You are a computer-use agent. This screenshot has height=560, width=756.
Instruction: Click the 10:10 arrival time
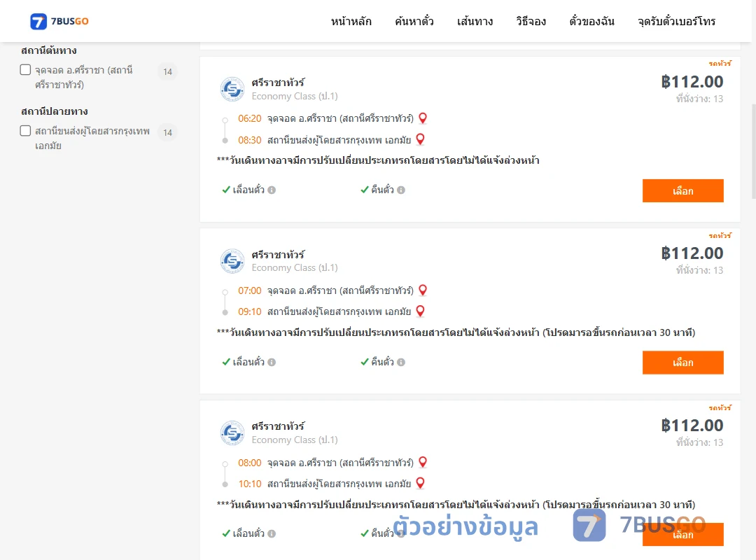pyautogui.click(x=250, y=484)
